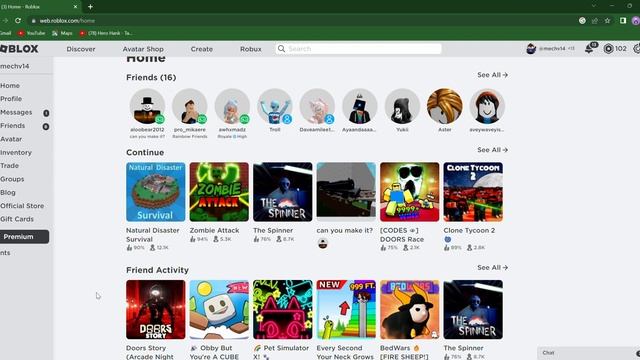Click the mechv14 avatar in the header

(531, 49)
